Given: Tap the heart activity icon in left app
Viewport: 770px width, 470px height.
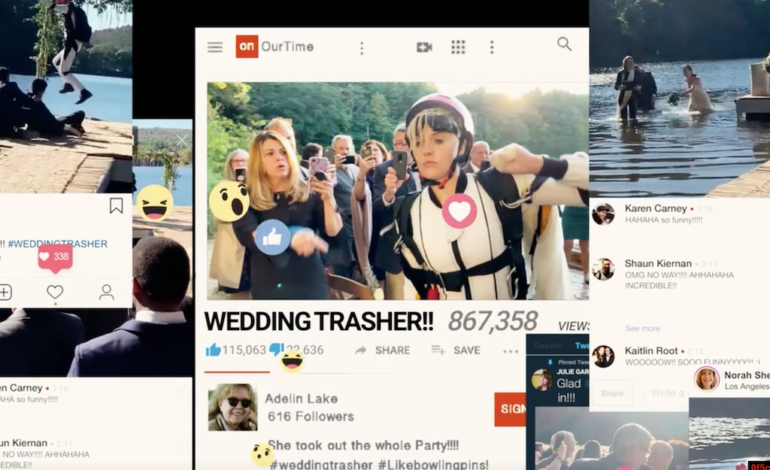Looking at the screenshot, I should tap(55, 292).
